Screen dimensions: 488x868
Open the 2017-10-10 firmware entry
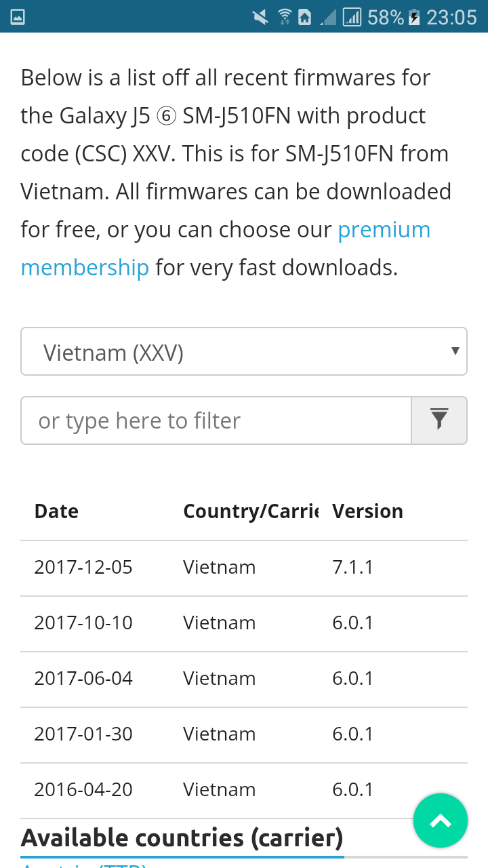pos(244,624)
